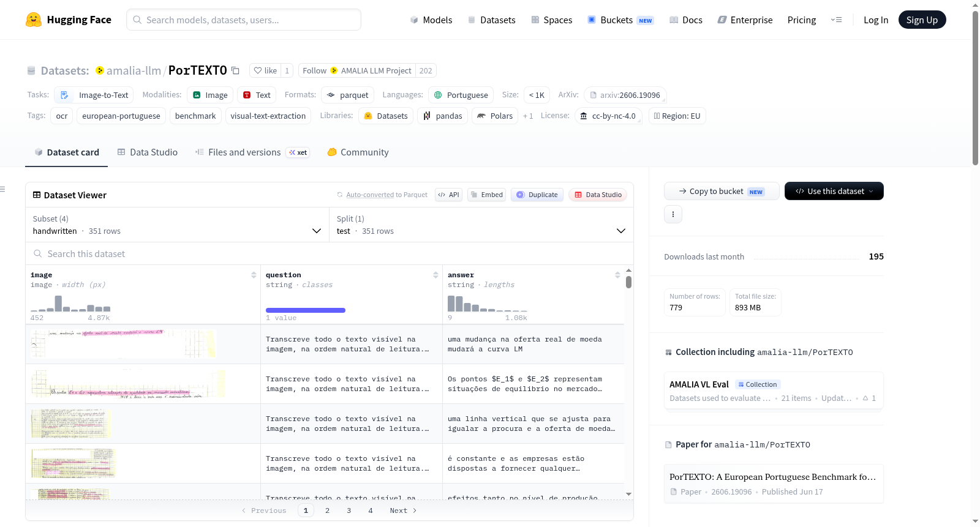This screenshot has height=527, width=980.
Task: Click the Text modality tag
Action: point(257,95)
